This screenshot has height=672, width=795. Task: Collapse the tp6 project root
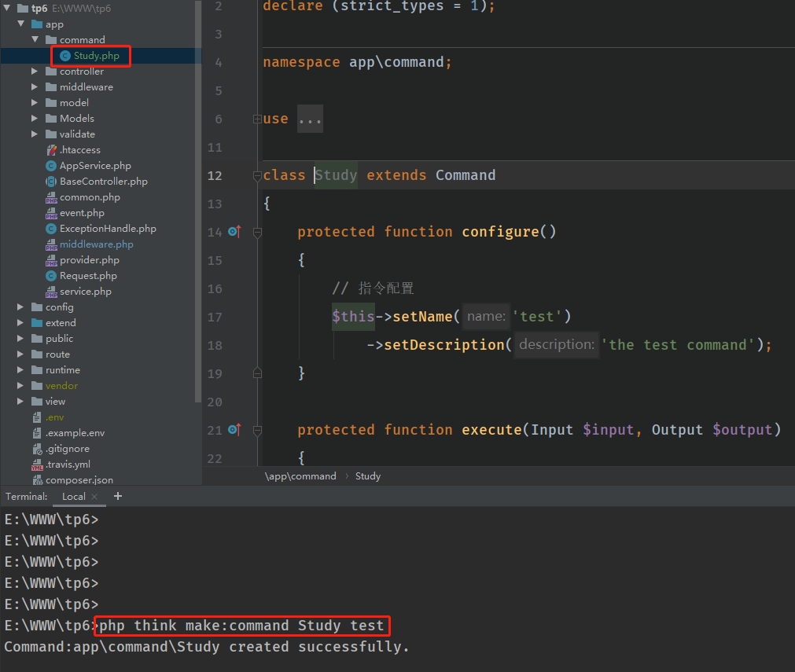7,8
